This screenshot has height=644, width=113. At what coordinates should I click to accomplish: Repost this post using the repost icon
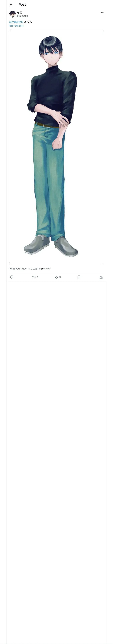[34, 277]
